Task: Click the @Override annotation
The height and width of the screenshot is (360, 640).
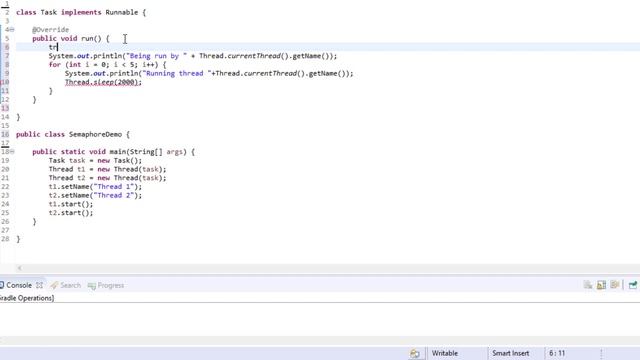Action: 51,29
